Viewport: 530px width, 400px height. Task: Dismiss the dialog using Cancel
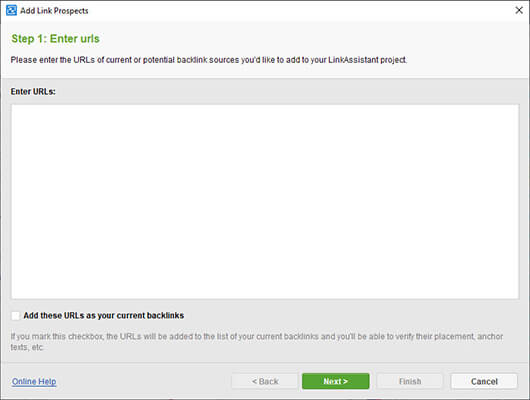(484, 381)
